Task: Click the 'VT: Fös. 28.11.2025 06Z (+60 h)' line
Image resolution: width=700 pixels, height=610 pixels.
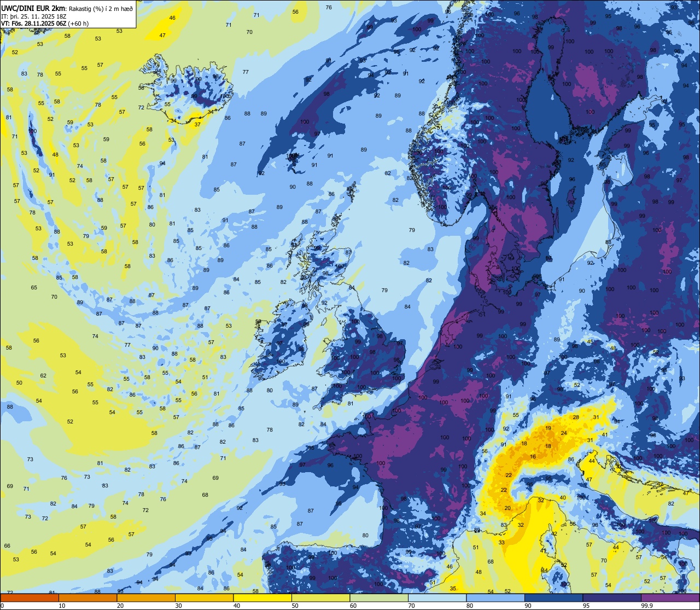Action: pyautogui.click(x=45, y=24)
